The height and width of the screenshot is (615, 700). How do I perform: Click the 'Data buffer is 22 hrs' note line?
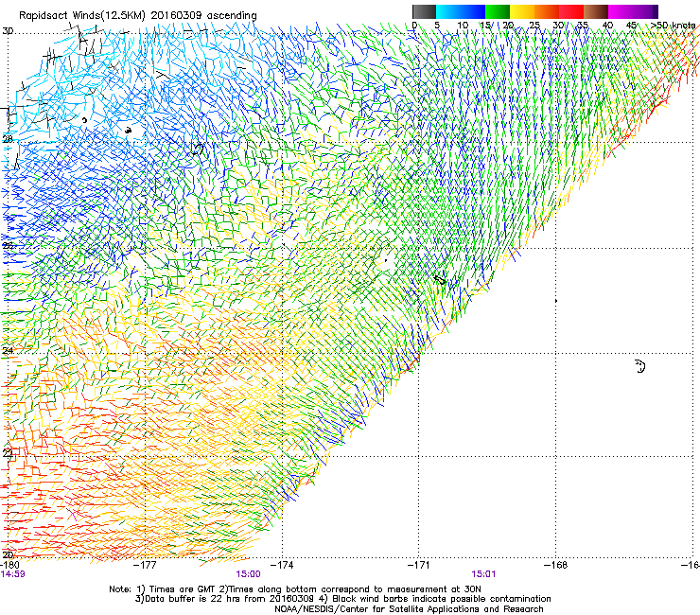click(x=342, y=599)
